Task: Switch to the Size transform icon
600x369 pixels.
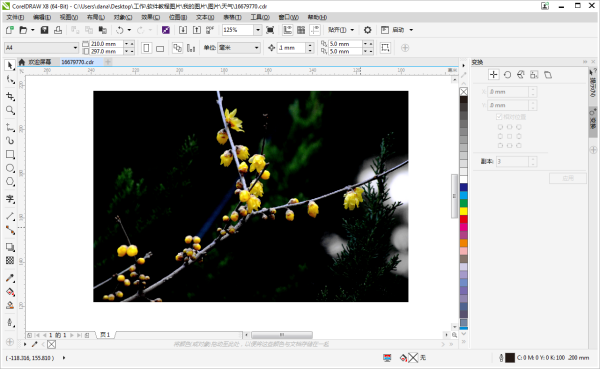Action: (534, 75)
